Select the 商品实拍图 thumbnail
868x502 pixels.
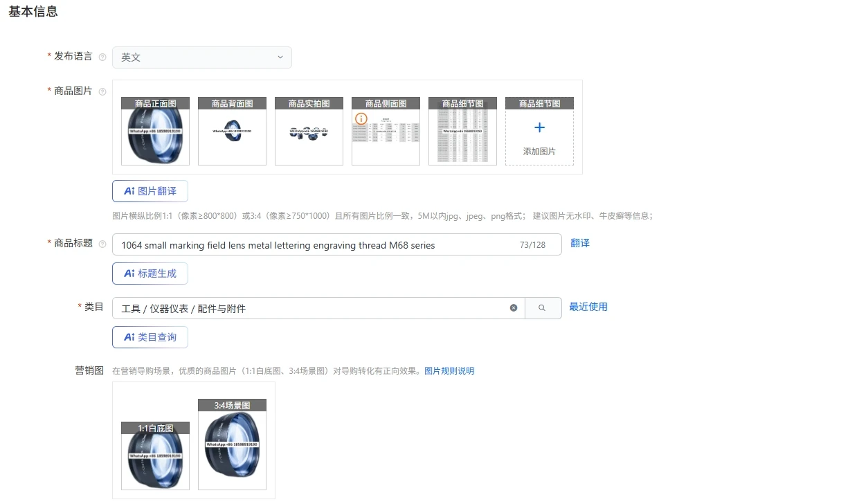(309, 131)
